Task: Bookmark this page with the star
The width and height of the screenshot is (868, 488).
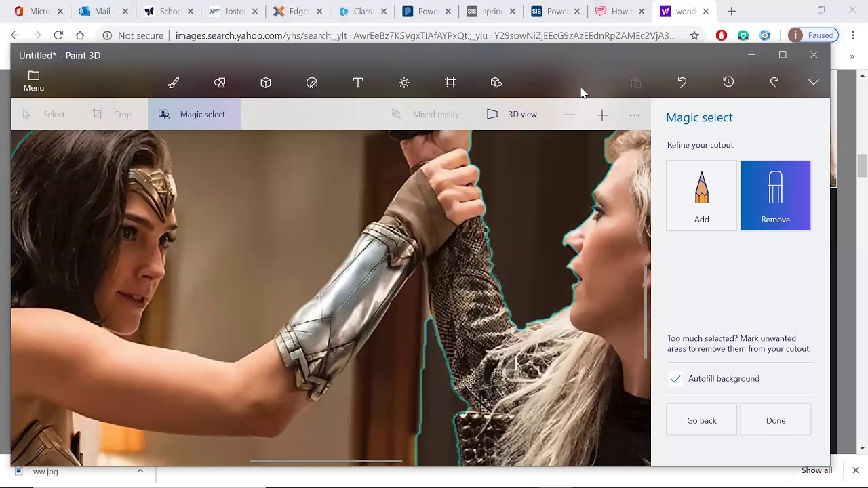Action: coord(694,35)
